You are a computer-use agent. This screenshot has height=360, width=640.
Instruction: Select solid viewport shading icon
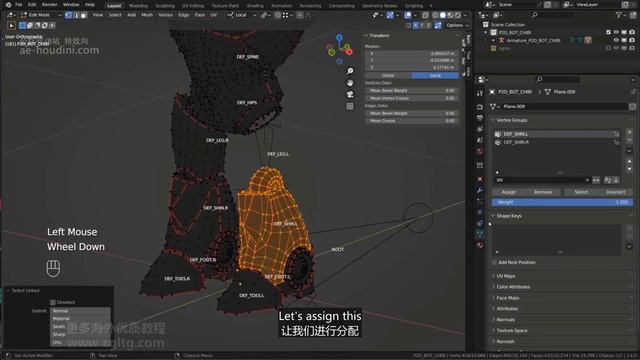click(x=443, y=15)
